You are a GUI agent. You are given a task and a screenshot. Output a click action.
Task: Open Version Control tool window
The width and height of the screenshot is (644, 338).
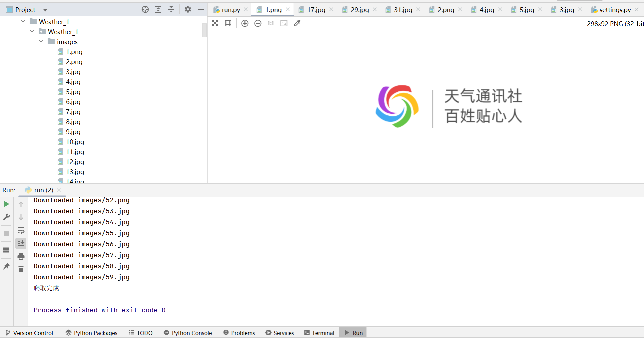tap(29, 333)
